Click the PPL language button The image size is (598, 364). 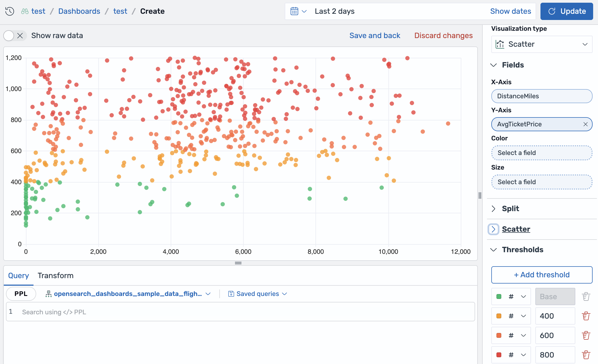coord(21,294)
